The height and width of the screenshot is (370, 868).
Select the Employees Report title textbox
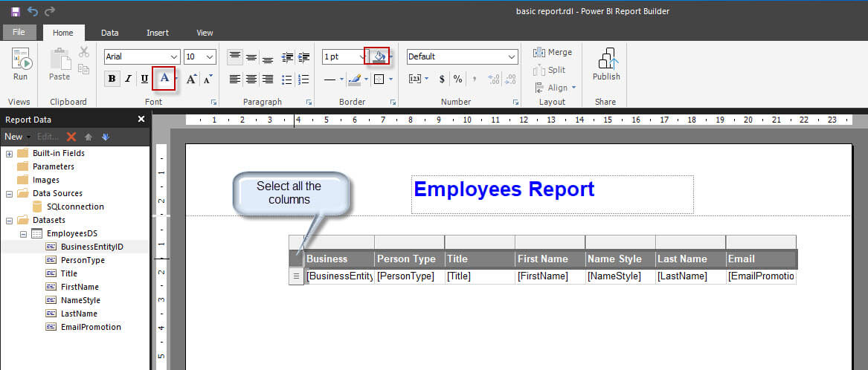[553, 195]
